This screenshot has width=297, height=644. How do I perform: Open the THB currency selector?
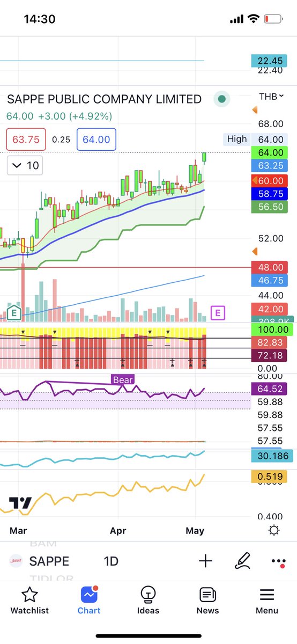click(271, 97)
